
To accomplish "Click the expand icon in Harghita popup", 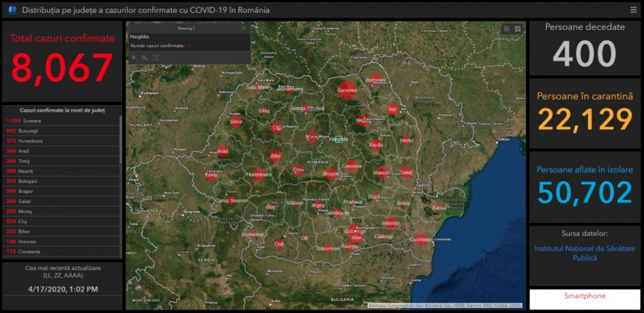I will pos(155,57).
